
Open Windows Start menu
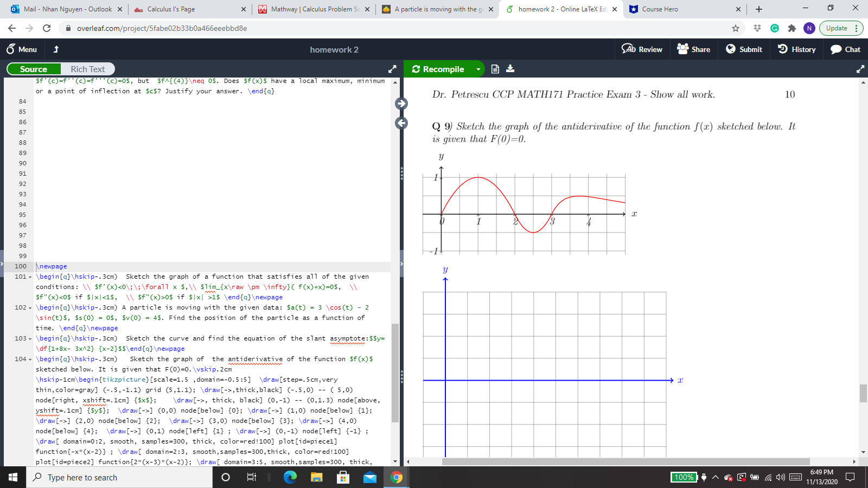[13, 477]
